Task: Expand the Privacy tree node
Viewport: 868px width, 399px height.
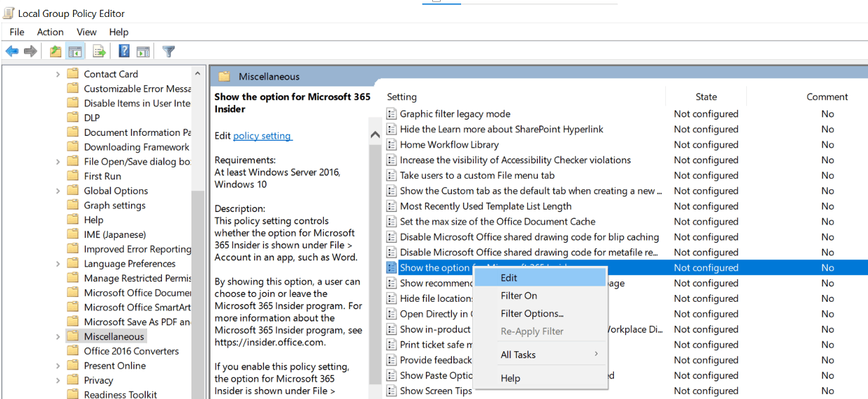Action: point(58,380)
